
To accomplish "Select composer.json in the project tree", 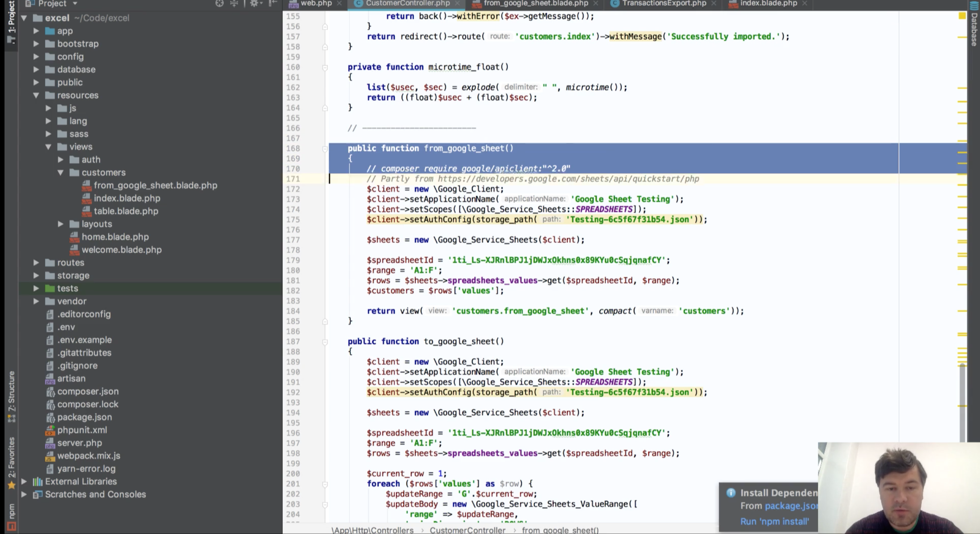I will (x=88, y=391).
